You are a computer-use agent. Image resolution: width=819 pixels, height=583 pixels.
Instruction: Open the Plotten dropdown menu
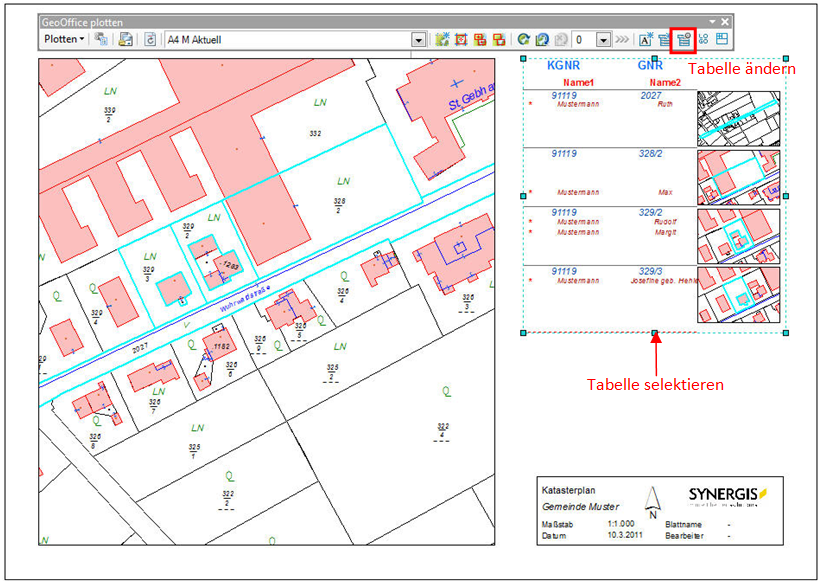65,40
